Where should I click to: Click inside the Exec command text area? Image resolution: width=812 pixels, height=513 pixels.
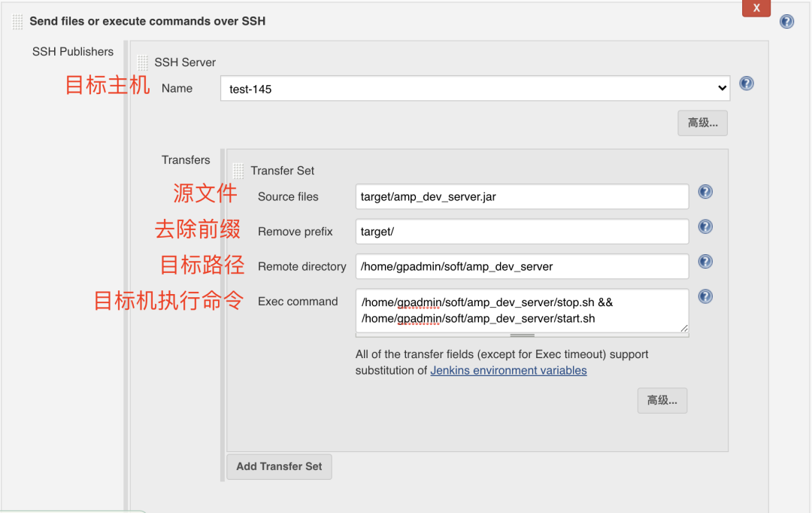pyautogui.click(x=522, y=310)
